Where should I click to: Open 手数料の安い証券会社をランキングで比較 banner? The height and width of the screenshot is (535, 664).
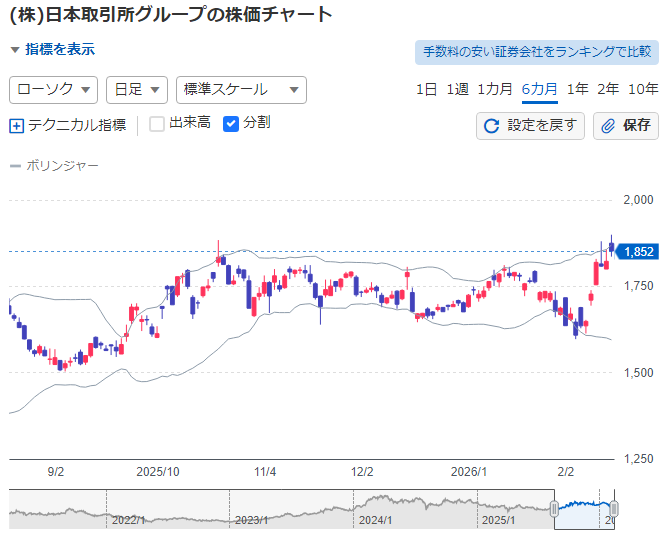click(537, 52)
